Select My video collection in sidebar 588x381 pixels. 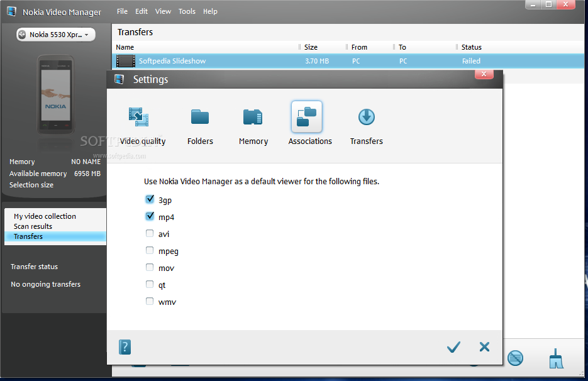45,216
